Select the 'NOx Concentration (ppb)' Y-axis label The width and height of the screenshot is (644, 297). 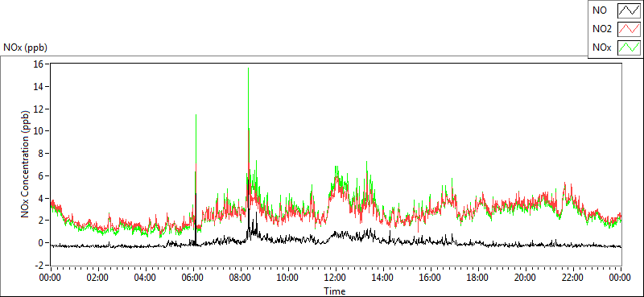click(26, 163)
